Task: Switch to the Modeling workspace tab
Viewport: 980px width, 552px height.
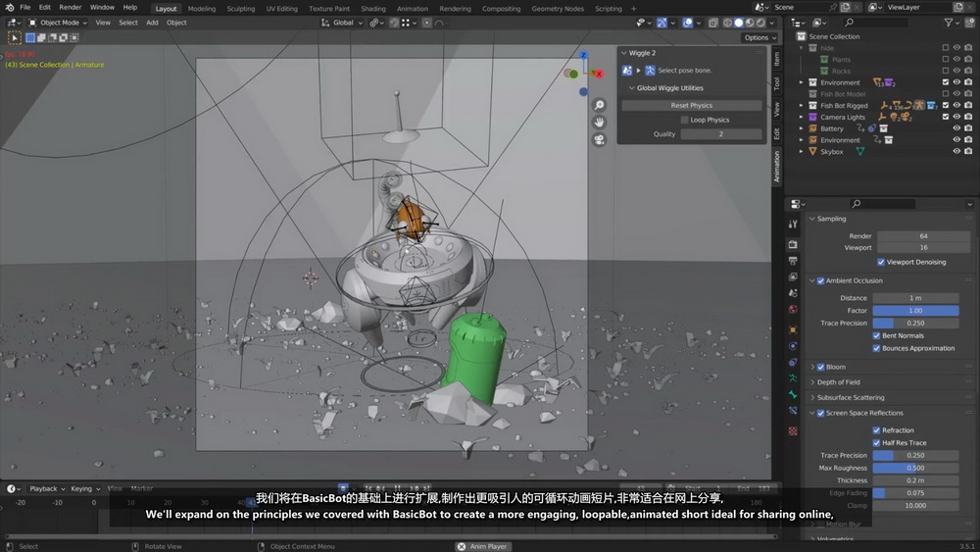Action: pos(201,9)
